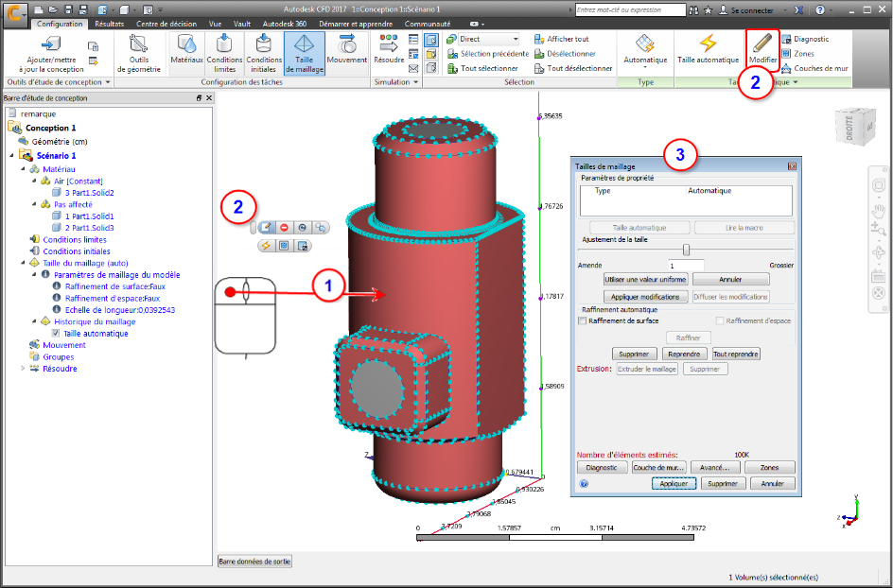Open Couches de mur in the ribbon

click(x=814, y=68)
